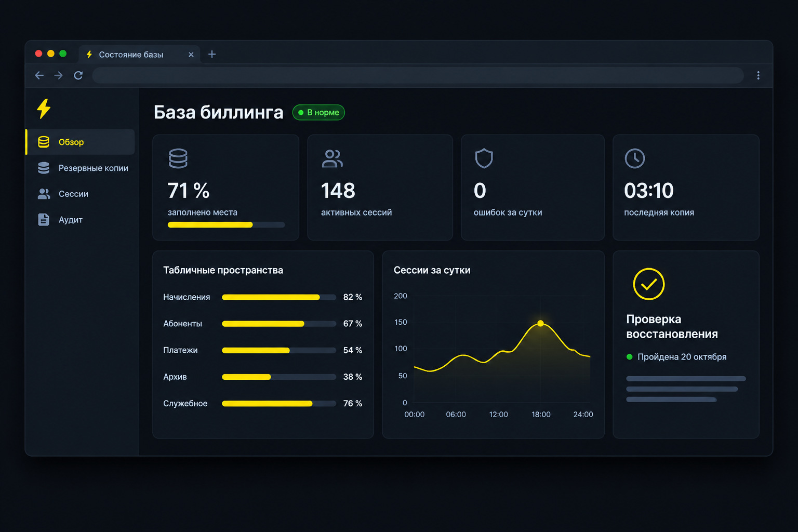Image resolution: width=798 pixels, height=532 pixels.
Task: Click the В норме status badge
Action: [x=318, y=112]
